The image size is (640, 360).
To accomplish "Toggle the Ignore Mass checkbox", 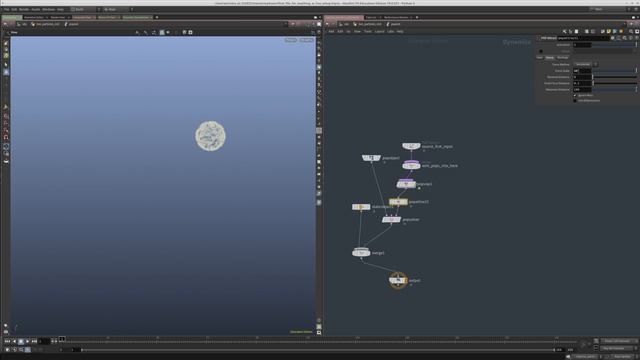I will pos(575,95).
